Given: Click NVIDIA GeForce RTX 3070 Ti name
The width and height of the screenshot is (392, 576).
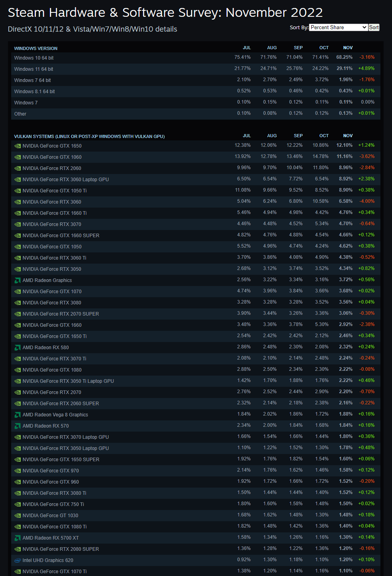Looking at the screenshot, I should click(x=54, y=359).
